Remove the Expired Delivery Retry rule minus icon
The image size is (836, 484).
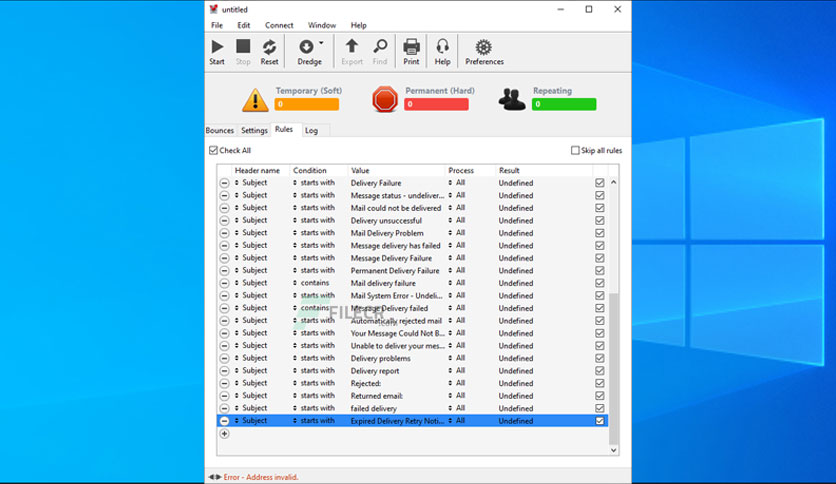(224, 421)
